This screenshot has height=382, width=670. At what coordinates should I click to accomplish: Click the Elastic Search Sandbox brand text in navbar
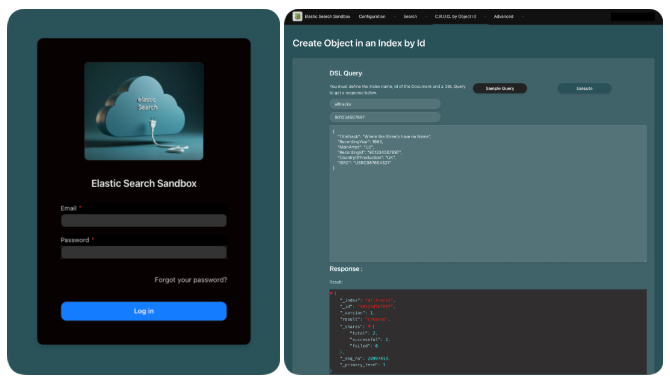click(327, 16)
